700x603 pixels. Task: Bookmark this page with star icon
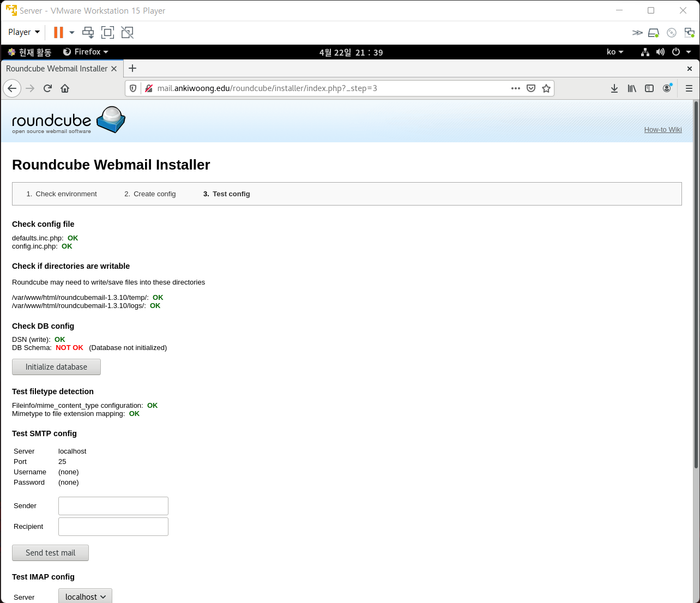point(546,88)
